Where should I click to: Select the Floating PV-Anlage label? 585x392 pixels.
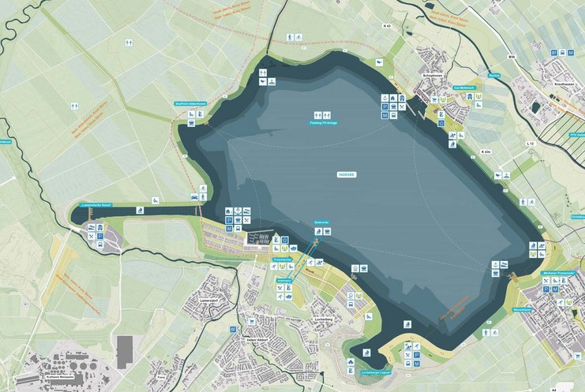pos(322,124)
